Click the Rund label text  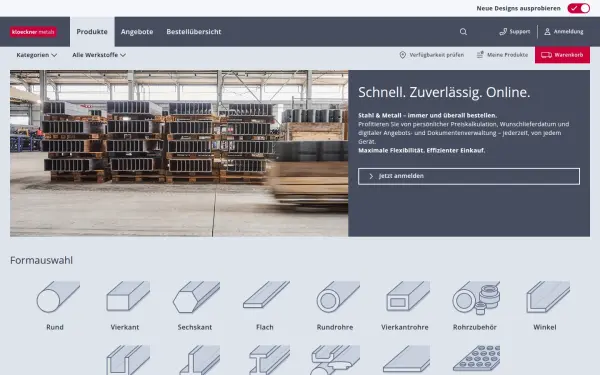[55, 327]
